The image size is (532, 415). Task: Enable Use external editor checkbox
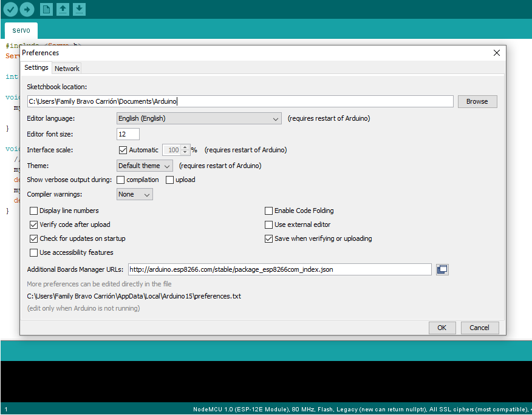pyautogui.click(x=268, y=224)
